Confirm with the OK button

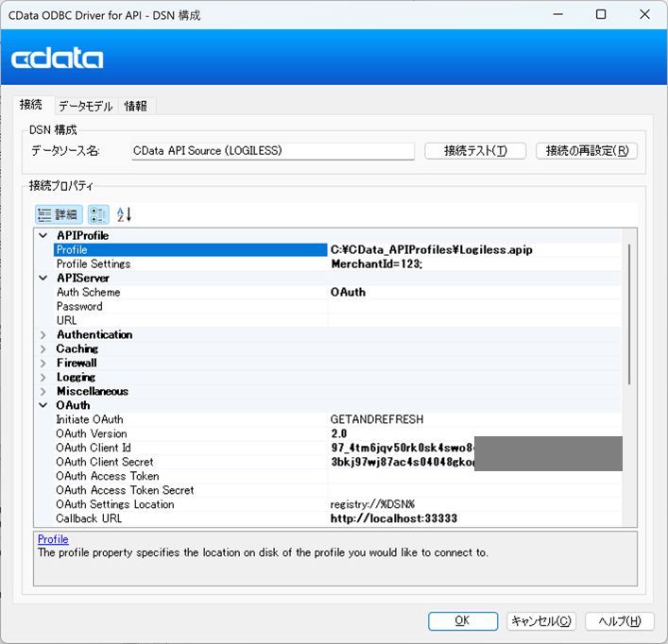(463, 621)
